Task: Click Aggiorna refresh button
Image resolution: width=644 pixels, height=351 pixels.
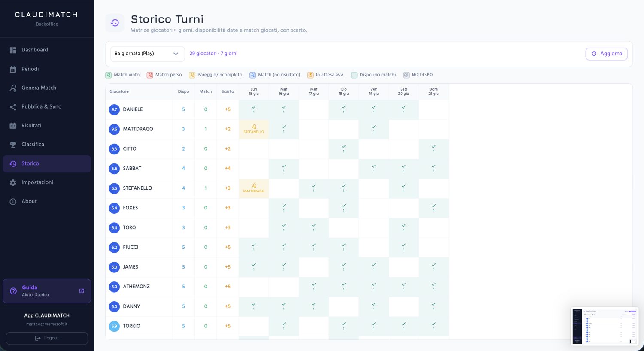Action: pos(607,54)
